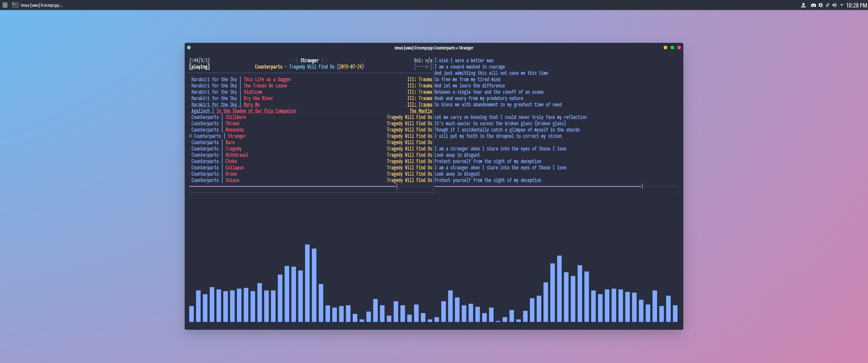The width and height of the screenshot is (868, 363).
Task: Click the Stranger now-playing title in header
Action: point(309,60)
